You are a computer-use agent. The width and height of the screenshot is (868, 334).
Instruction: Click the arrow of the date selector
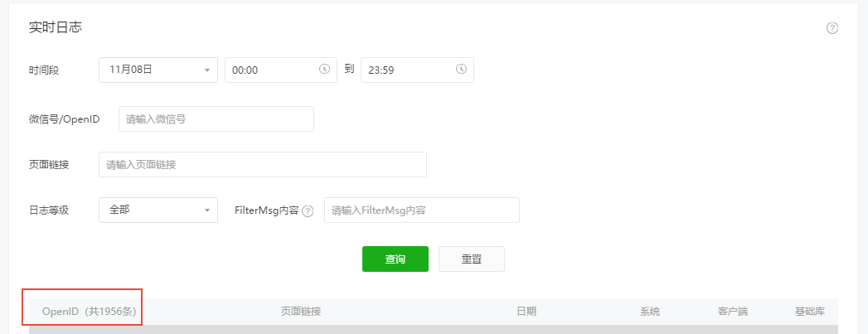(x=207, y=70)
